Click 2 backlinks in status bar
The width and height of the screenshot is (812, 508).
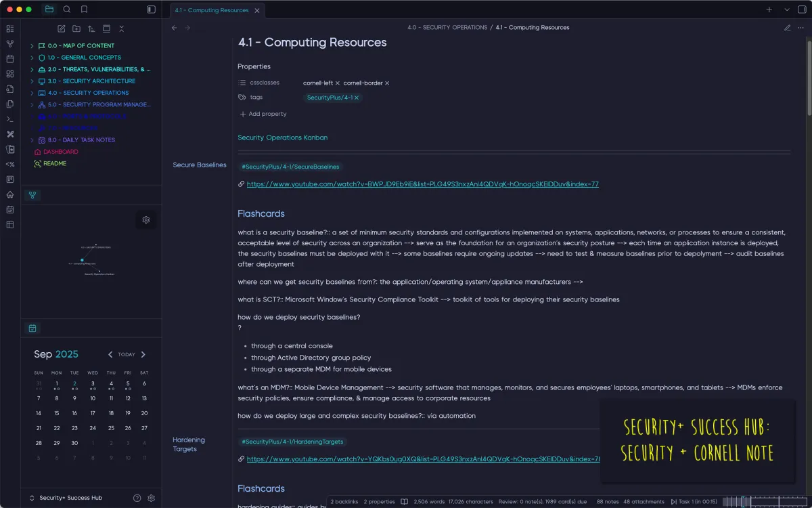[x=344, y=502]
